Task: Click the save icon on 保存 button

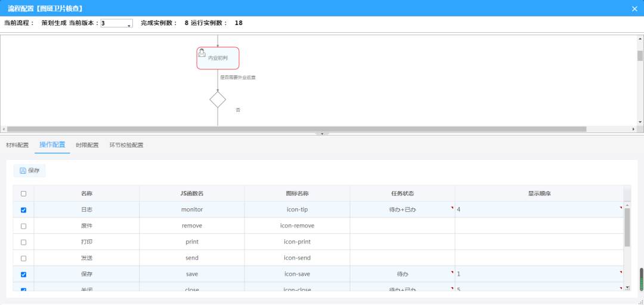Action: [x=23, y=171]
